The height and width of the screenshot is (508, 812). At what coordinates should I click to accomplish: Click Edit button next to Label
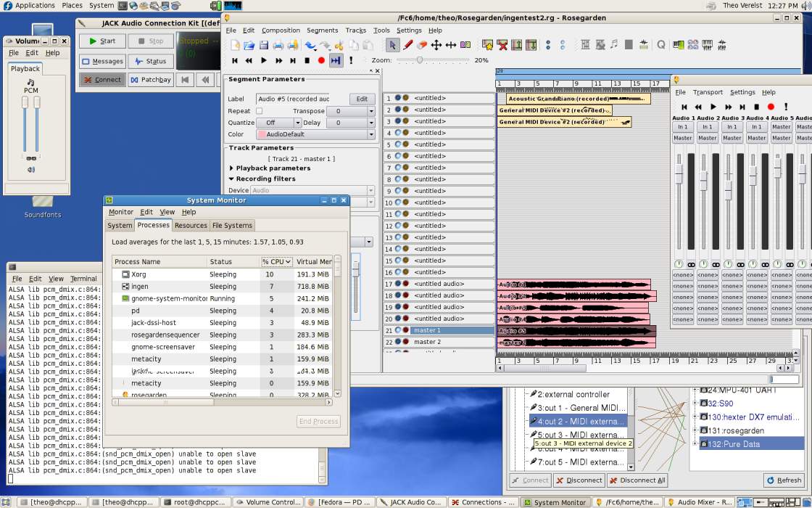click(x=362, y=99)
